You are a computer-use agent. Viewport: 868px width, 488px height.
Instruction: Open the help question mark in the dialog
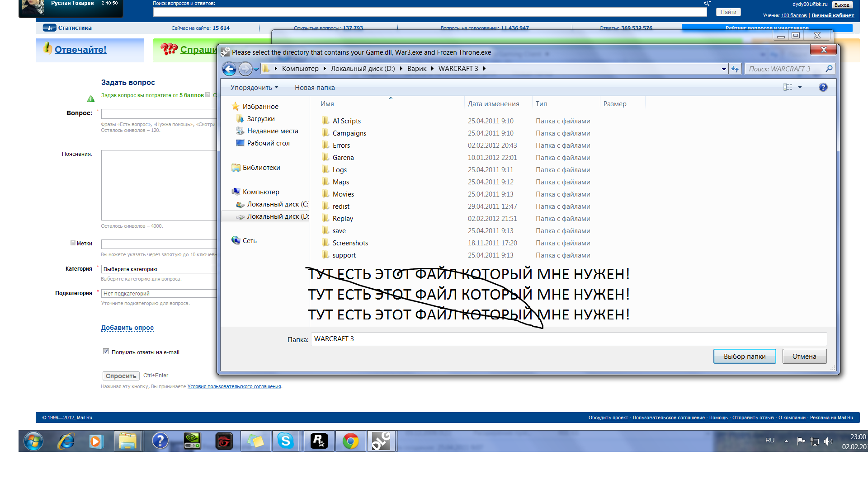823,87
